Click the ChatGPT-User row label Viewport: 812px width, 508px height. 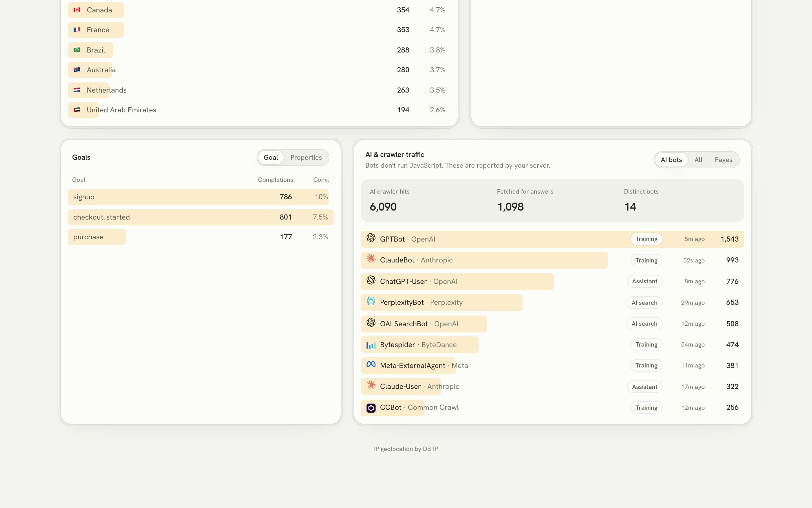click(x=418, y=282)
